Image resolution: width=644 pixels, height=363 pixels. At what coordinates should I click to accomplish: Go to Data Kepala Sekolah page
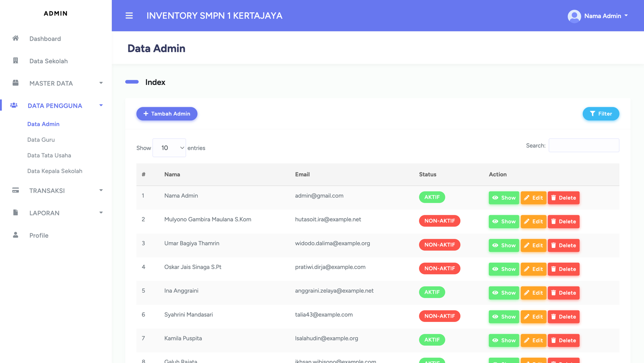click(x=55, y=171)
